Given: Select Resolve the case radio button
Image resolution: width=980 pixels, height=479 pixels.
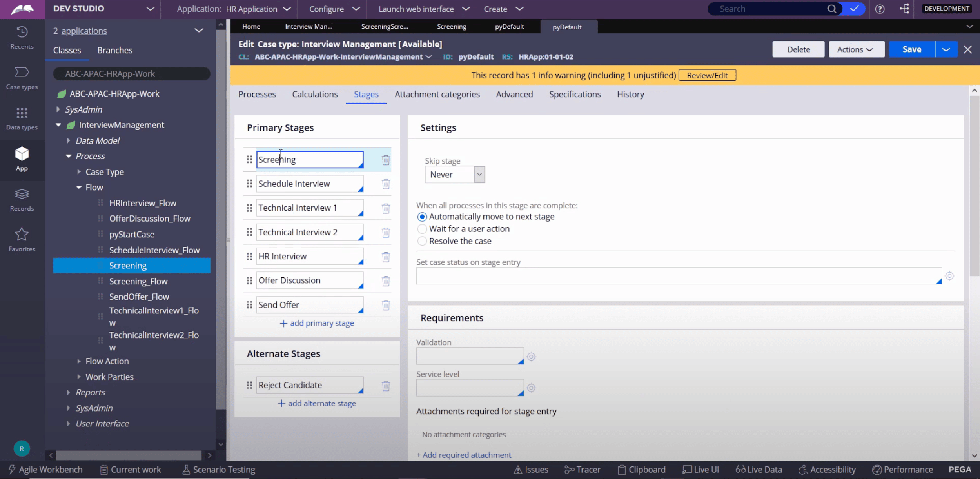Looking at the screenshot, I should click(423, 241).
